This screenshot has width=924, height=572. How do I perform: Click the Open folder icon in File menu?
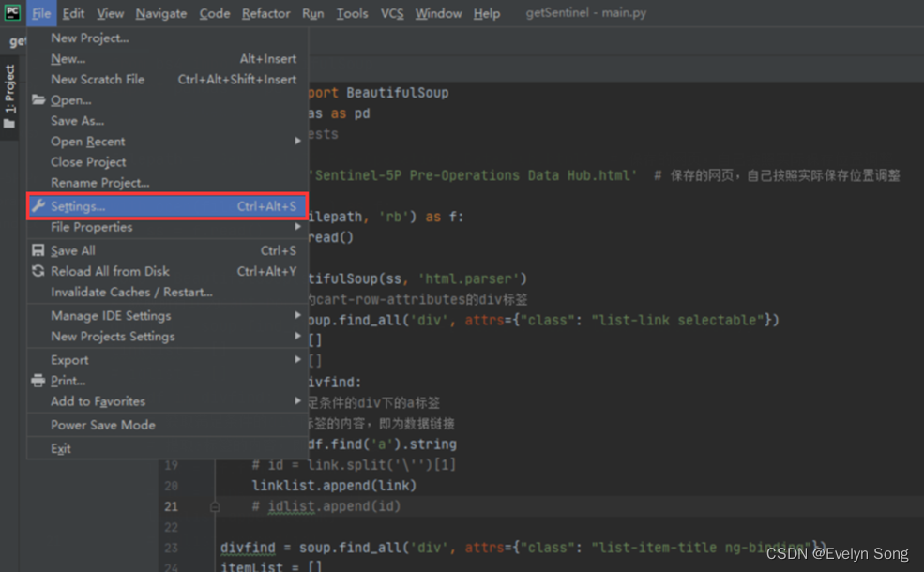(38, 99)
